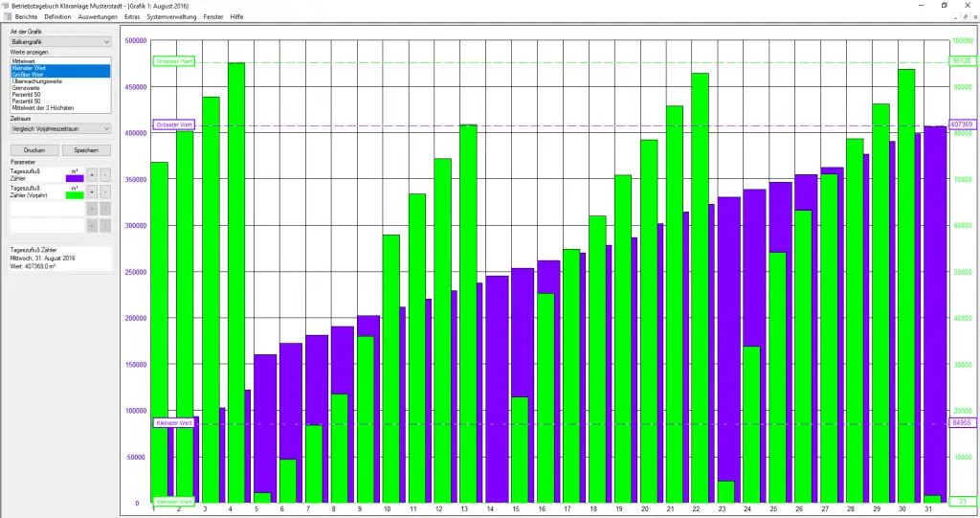Screen dimensions: 980x518
Task: Open the 'Art der Grafik' Balkengrafik dropdown
Action: point(60,42)
